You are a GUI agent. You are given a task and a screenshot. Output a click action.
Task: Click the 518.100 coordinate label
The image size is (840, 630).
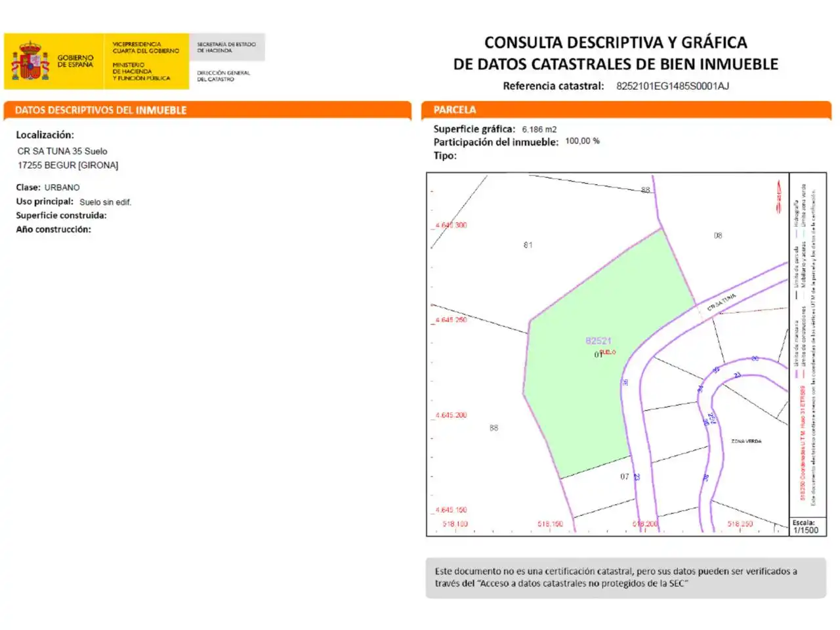coord(455,524)
